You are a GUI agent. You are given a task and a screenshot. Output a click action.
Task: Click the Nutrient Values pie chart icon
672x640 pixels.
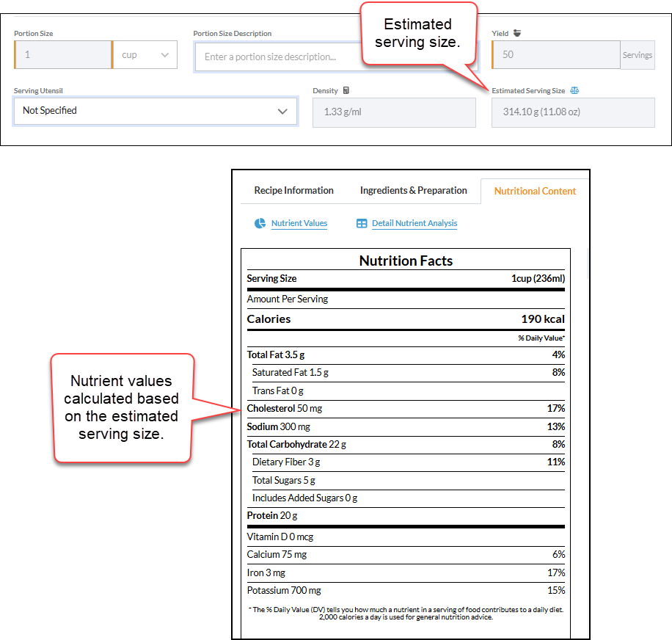click(260, 223)
